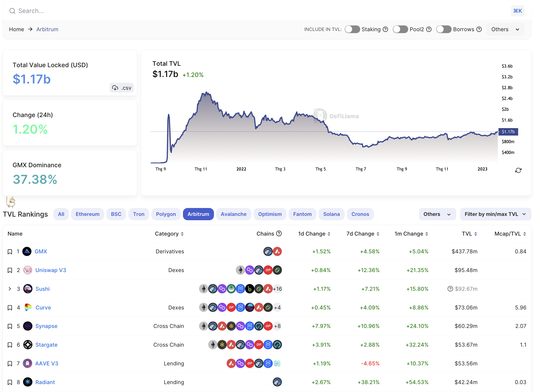Bookmark the Synapse row

coord(10,326)
